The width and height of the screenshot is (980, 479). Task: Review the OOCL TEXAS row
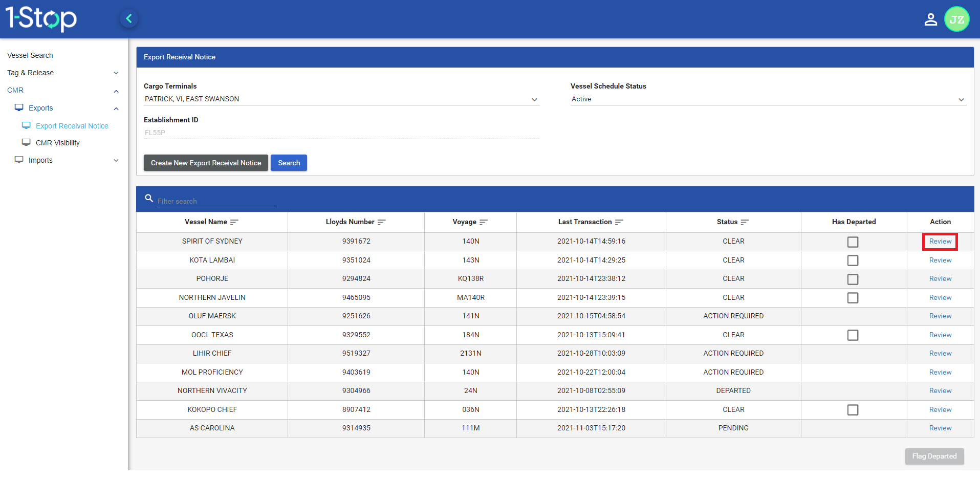[940, 335]
